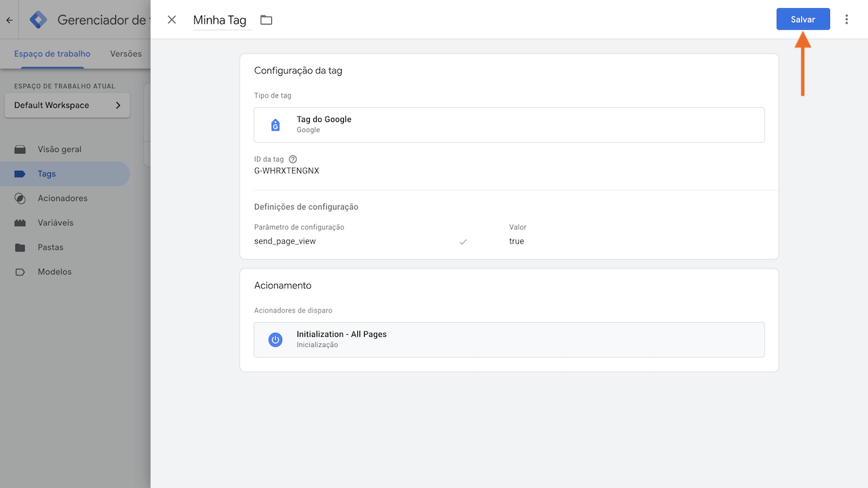Select the Initialization trigger power icon
Image resolution: width=868 pixels, height=488 pixels.
pos(275,340)
